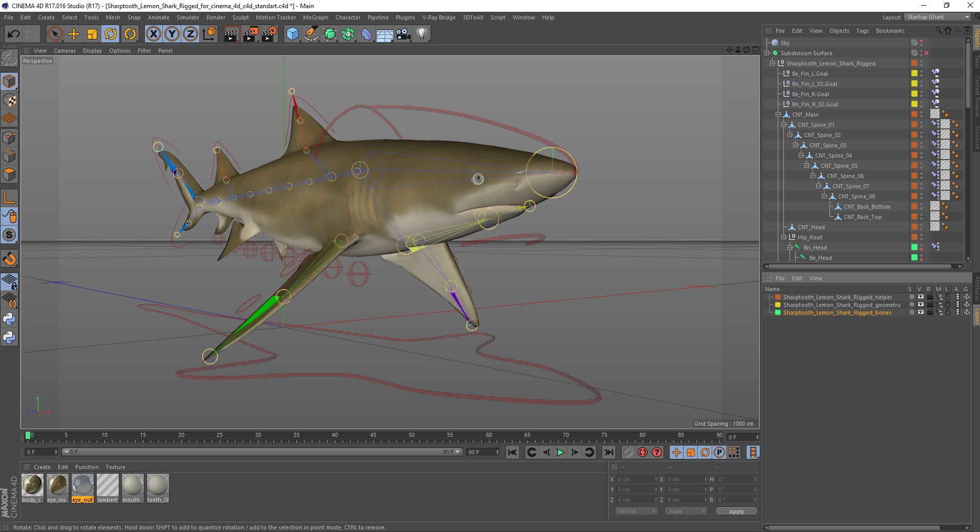The height and width of the screenshot is (532, 980).
Task: Open the viewport Cameras menu
Action: click(x=65, y=51)
